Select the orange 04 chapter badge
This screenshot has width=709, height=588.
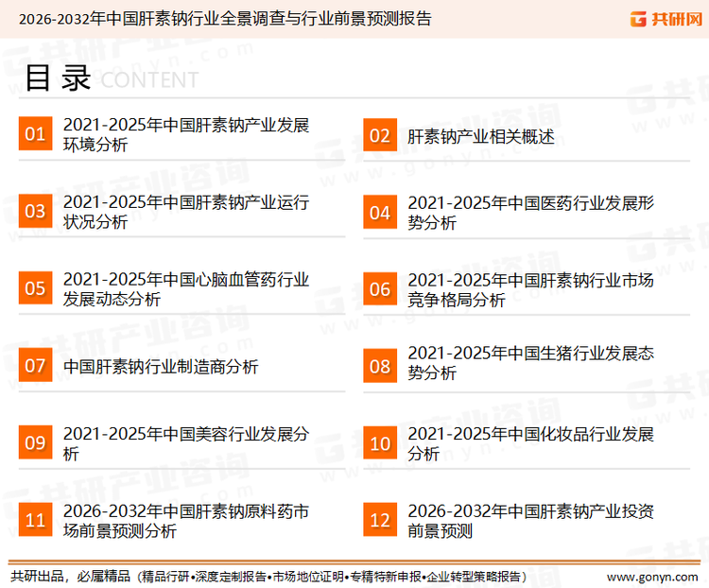[x=380, y=212]
